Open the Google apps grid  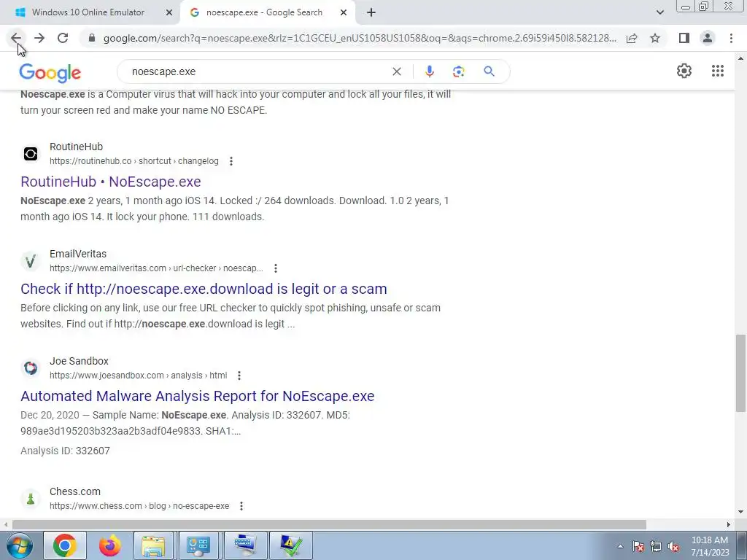718,71
